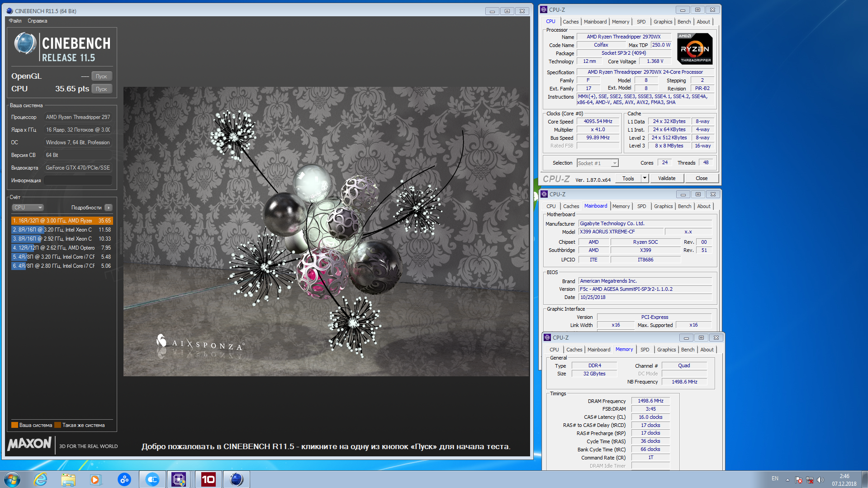Screen dimensions: 868x488
Task: Open the Windows Start menu orb
Action: [12, 479]
